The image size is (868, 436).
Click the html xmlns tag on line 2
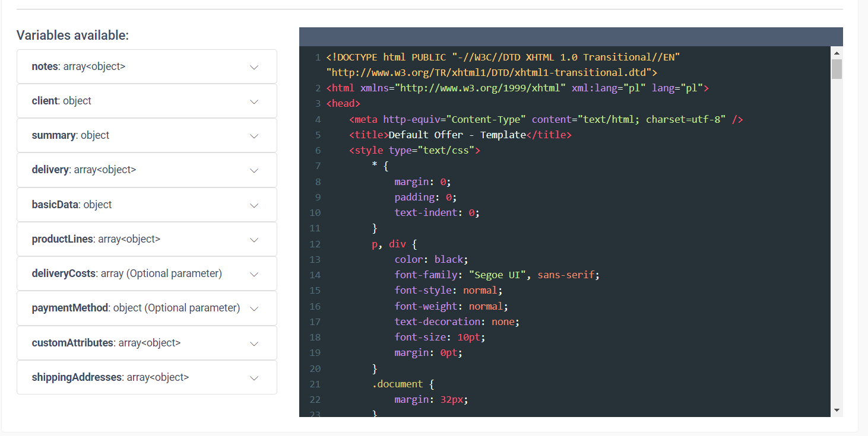point(518,88)
